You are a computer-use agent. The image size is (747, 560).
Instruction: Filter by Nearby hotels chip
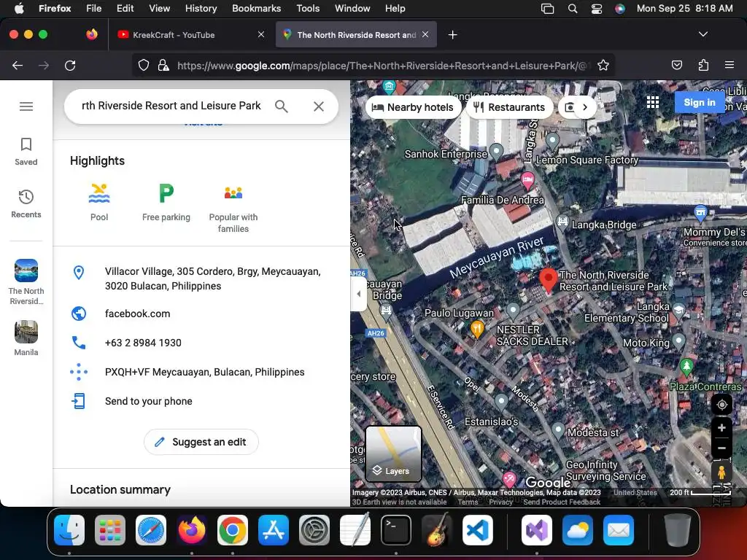(x=413, y=107)
